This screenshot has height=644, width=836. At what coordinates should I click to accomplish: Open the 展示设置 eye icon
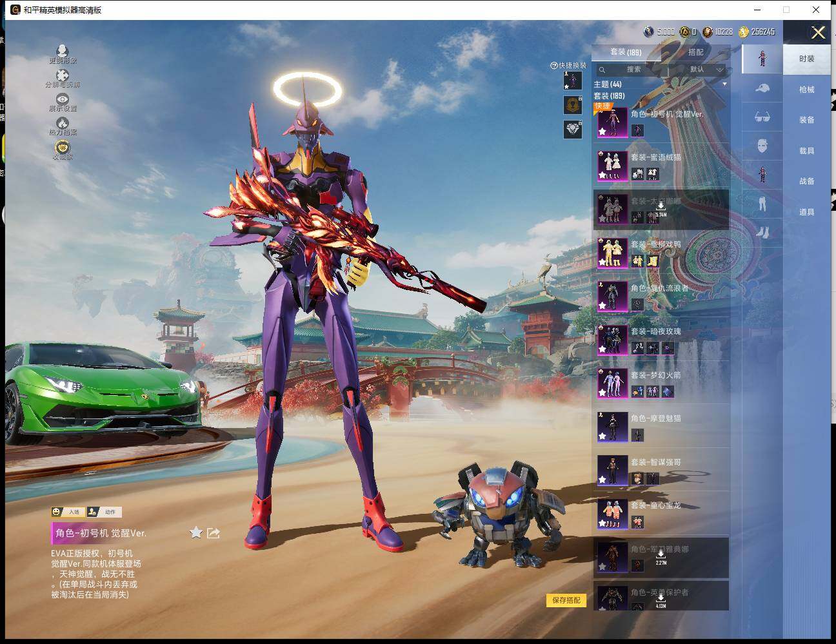[x=63, y=99]
